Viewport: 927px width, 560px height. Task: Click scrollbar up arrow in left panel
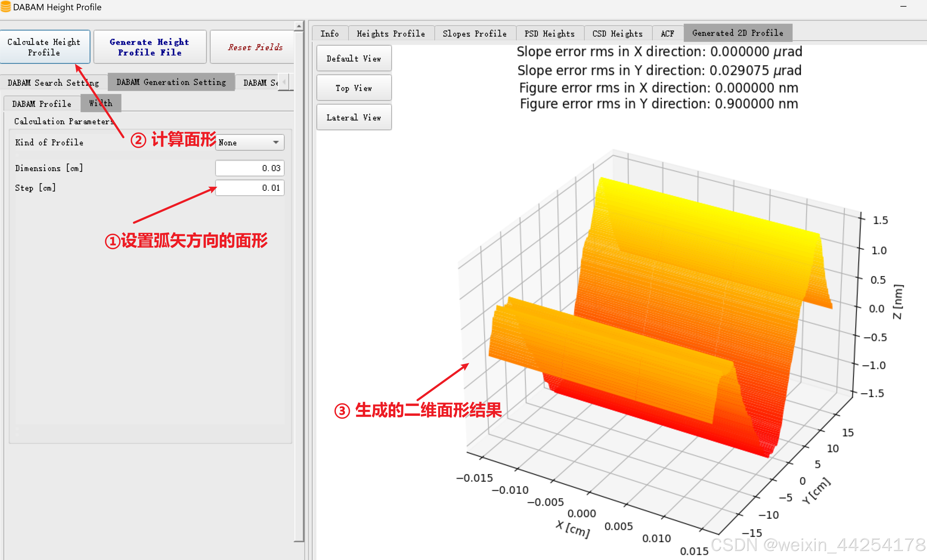click(299, 26)
